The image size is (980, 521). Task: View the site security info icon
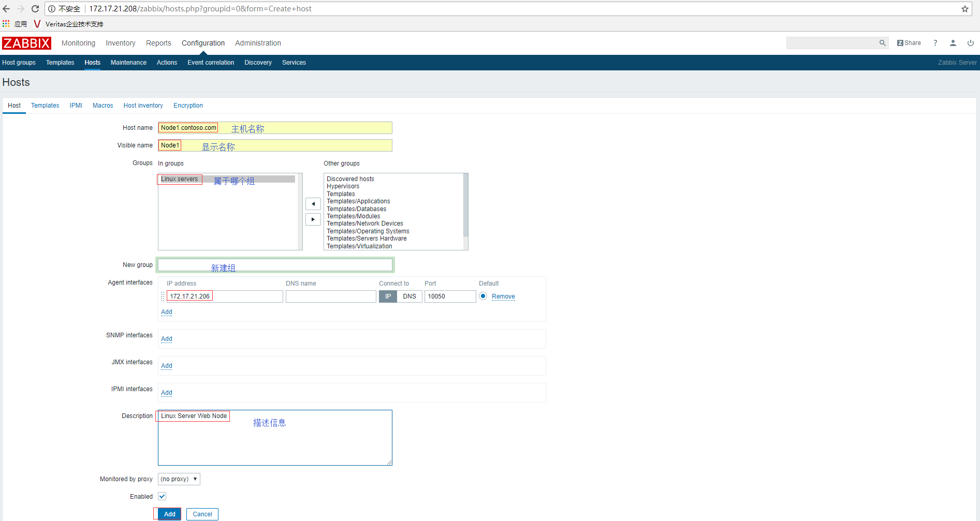pyautogui.click(x=52, y=9)
